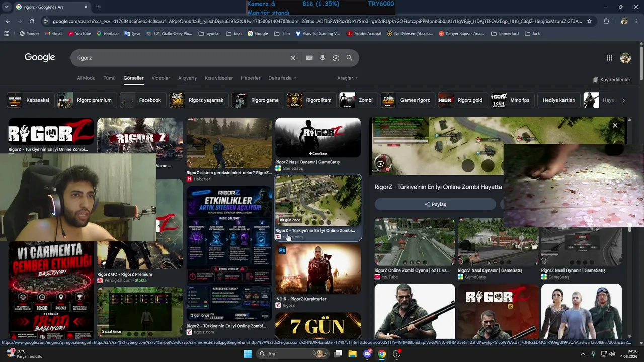Open the Yandex bookmark

tap(29, 34)
